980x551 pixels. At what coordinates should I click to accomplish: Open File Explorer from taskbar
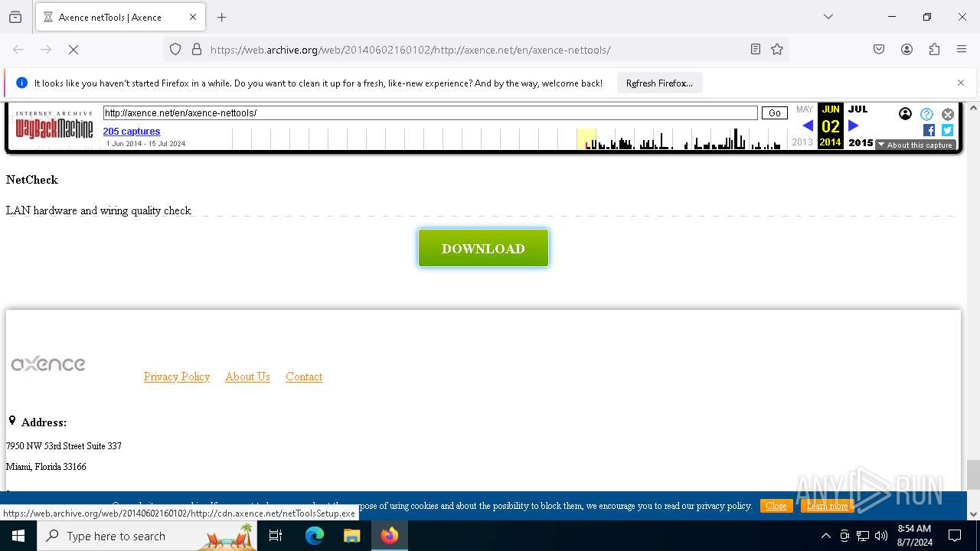tap(352, 536)
